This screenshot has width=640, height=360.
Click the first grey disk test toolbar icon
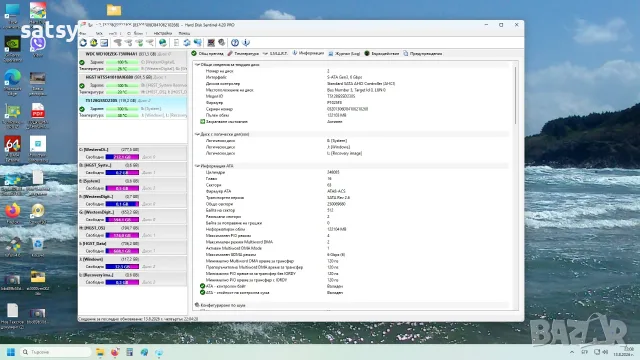coord(118,42)
